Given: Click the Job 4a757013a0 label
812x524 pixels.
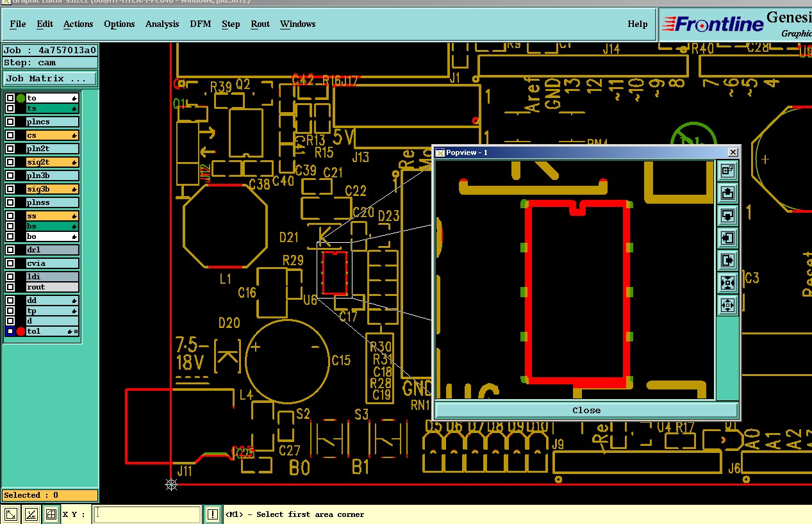Looking at the screenshot, I should 50,50.
